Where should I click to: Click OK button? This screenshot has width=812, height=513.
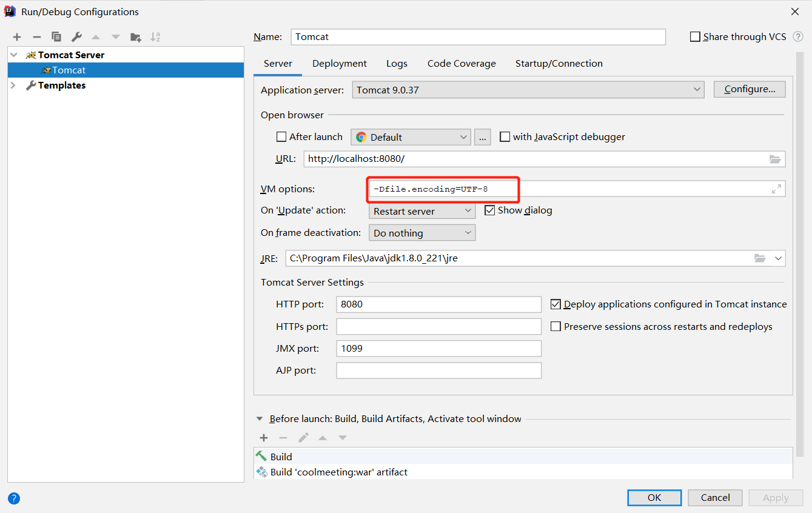654,498
